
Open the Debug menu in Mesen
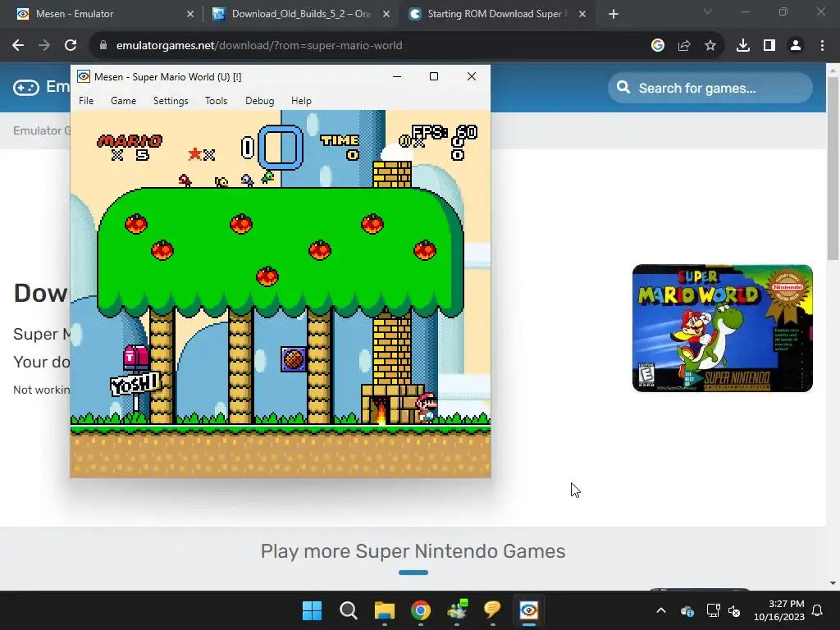click(x=259, y=101)
